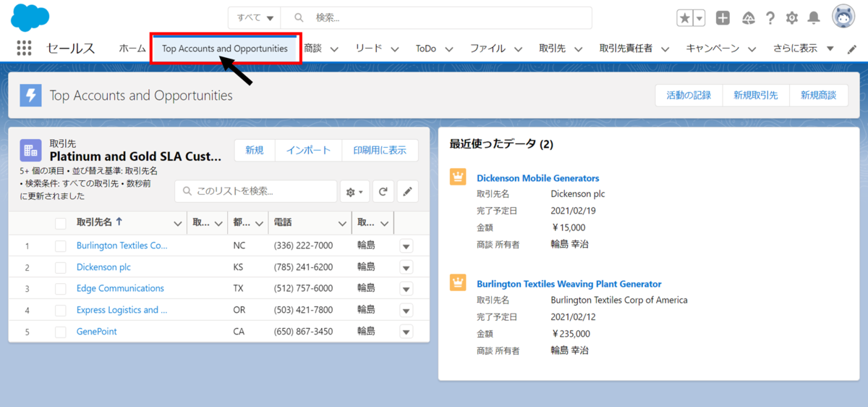The image size is (868, 407).
Task: Expand the favorites list arrow
Action: (x=699, y=18)
